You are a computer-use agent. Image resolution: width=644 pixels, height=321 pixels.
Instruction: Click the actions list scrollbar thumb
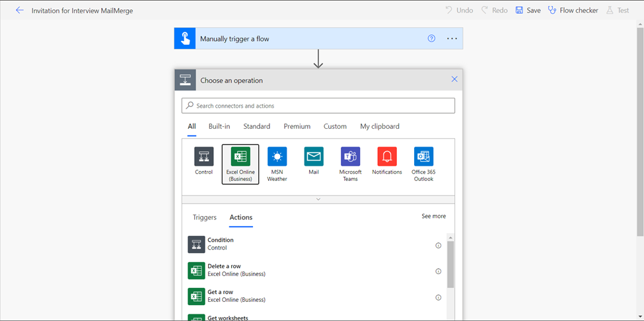[x=450, y=264]
